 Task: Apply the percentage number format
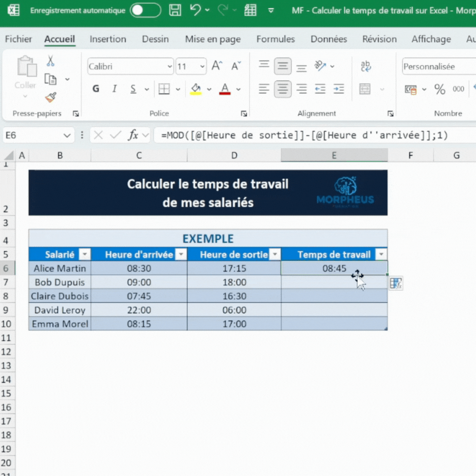pos(439,89)
